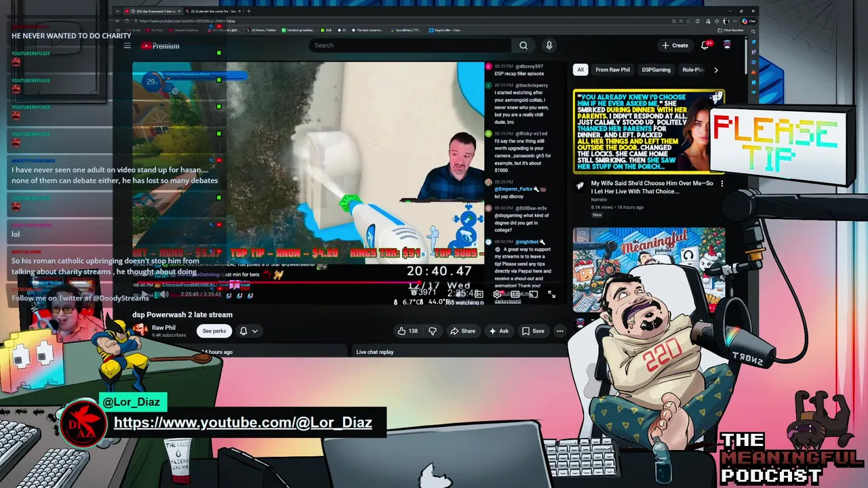Click the Create button
868x488 pixels.
pos(675,45)
